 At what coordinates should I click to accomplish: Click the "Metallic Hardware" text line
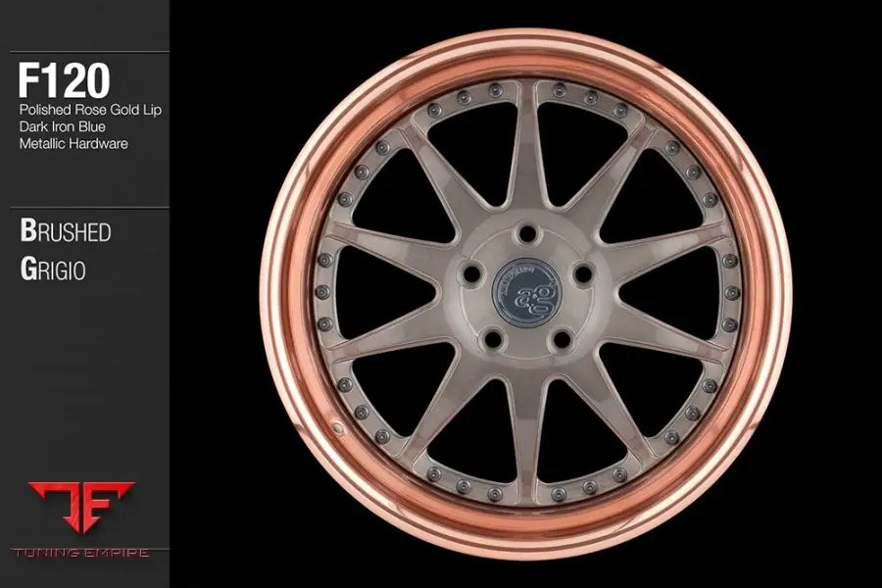[73, 144]
